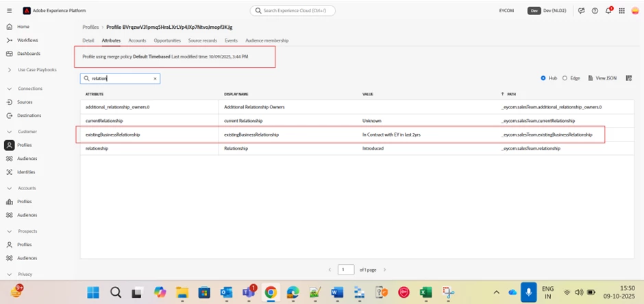Click the Adobe Experience Platform logo

click(27, 11)
